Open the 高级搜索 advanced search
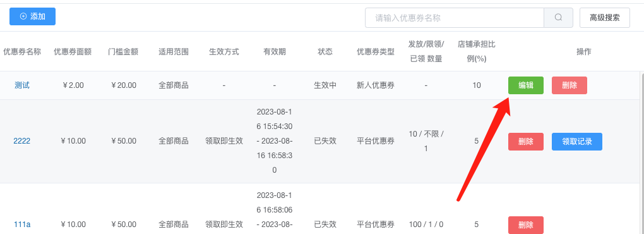644x234 pixels. [605, 18]
